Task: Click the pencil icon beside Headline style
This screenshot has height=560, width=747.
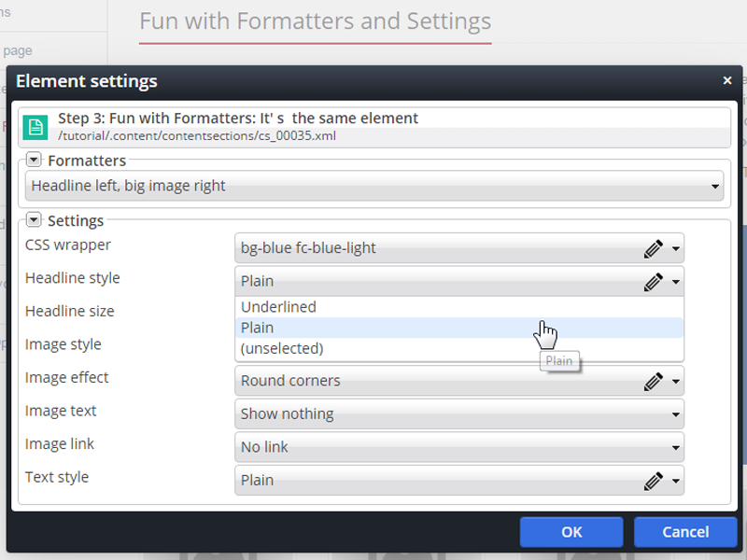Action: pos(653,282)
